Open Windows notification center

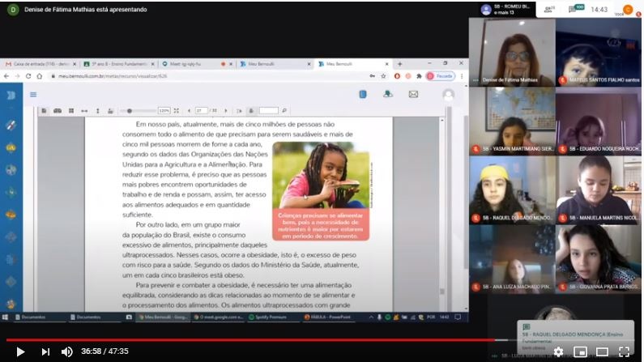(458, 317)
